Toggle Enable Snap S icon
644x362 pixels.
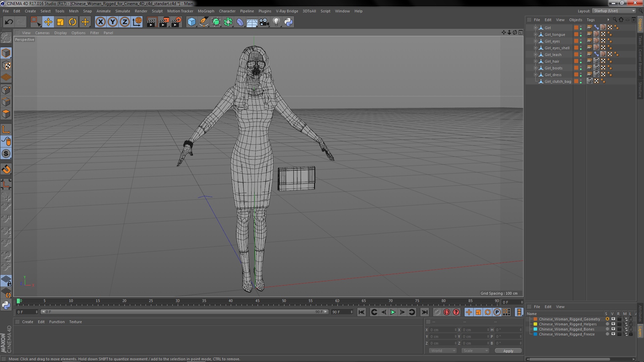[x=6, y=154]
